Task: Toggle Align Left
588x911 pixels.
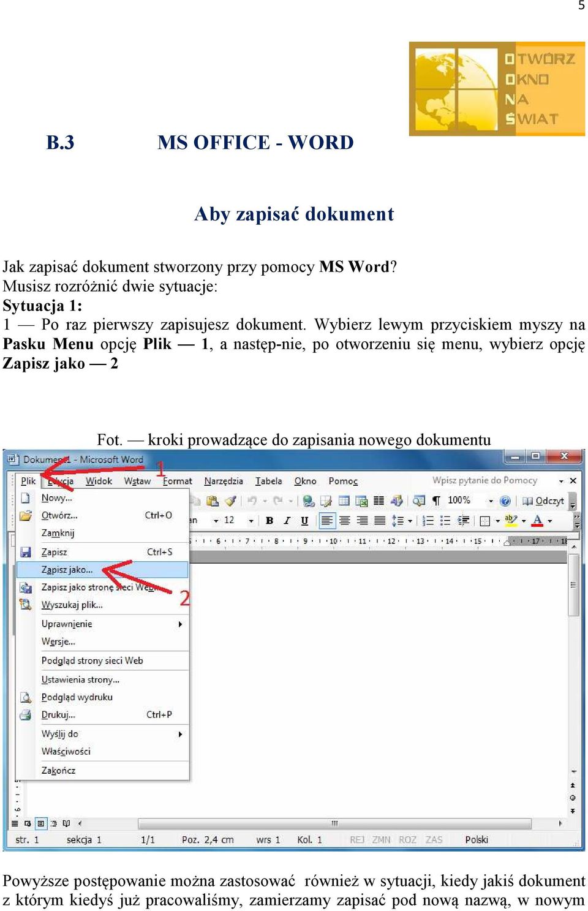Action: [x=328, y=521]
